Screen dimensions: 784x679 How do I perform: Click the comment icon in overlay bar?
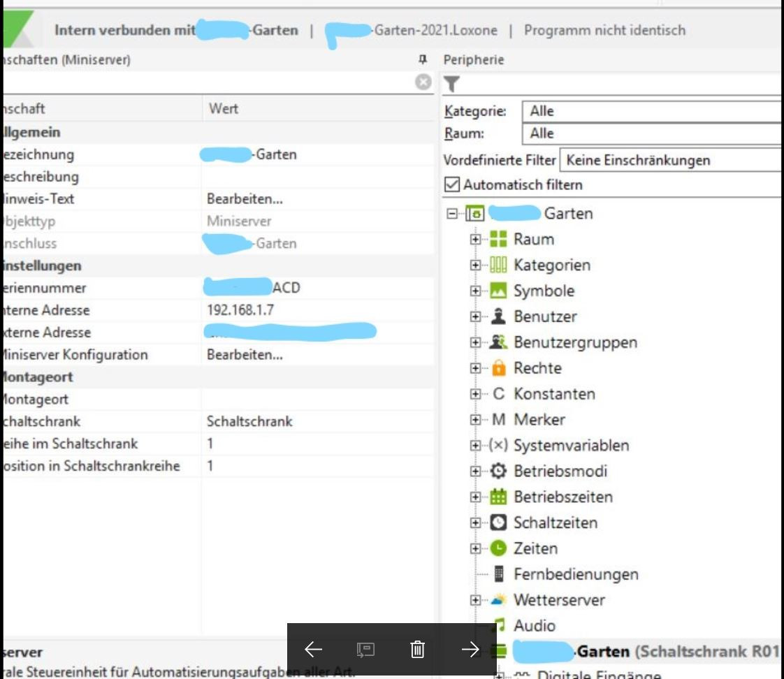tap(365, 650)
